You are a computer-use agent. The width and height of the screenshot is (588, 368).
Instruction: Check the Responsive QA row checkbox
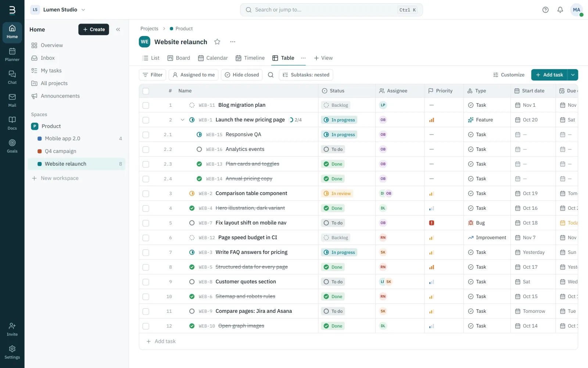[146, 135]
